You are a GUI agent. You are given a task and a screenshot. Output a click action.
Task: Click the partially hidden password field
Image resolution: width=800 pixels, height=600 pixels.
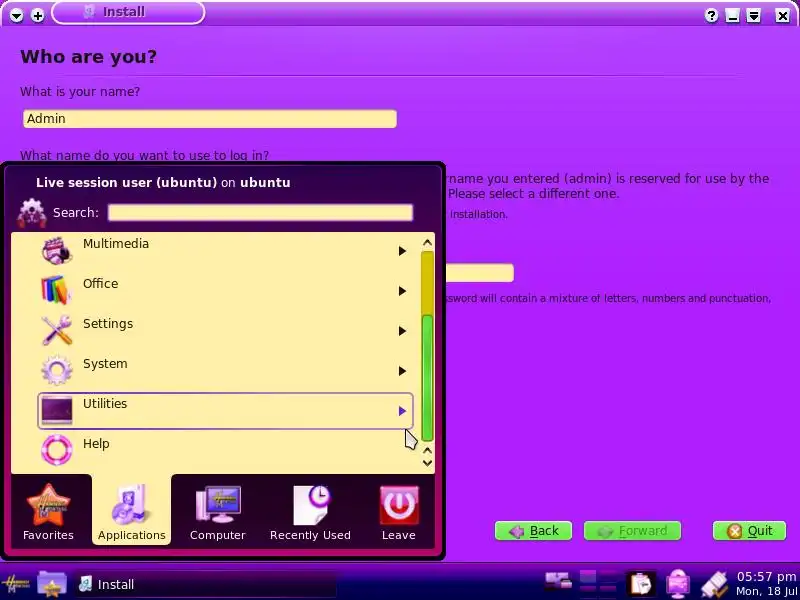[x=480, y=273]
